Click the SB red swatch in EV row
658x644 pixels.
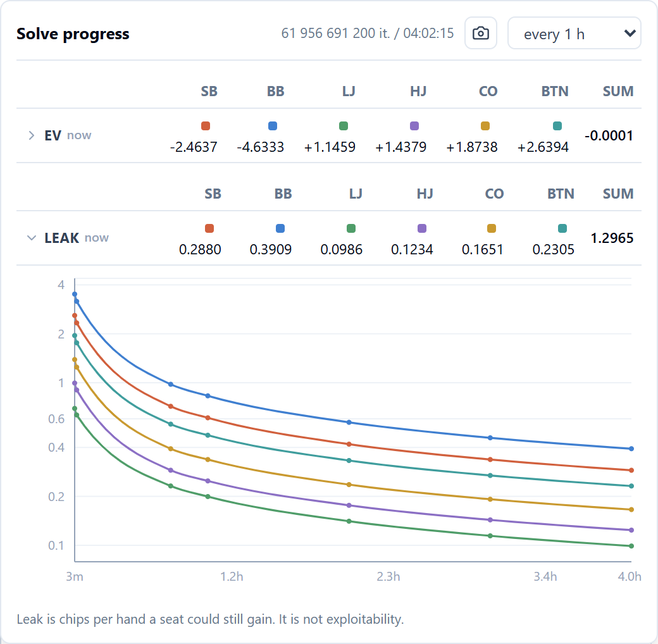(x=206, y=126)
